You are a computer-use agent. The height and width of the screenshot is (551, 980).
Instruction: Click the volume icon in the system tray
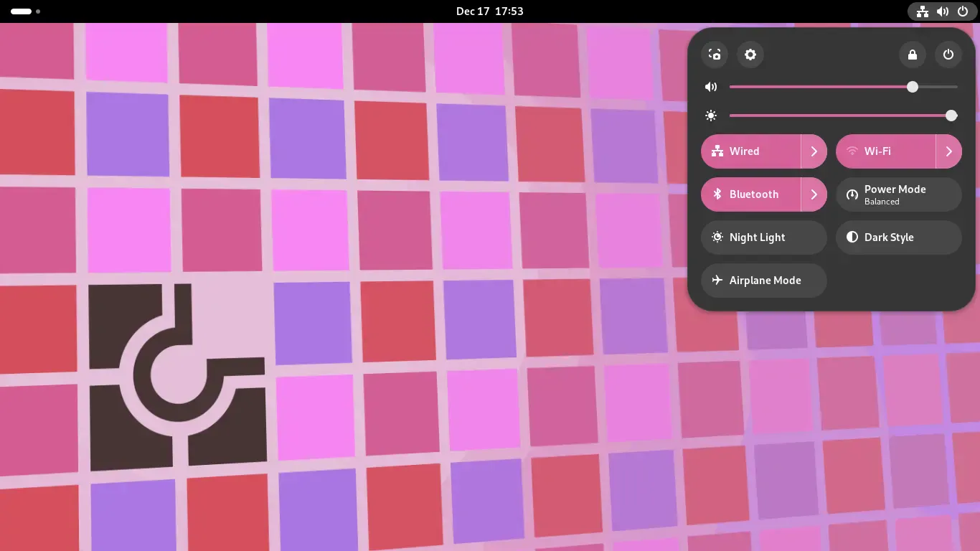tap(943, 11)
